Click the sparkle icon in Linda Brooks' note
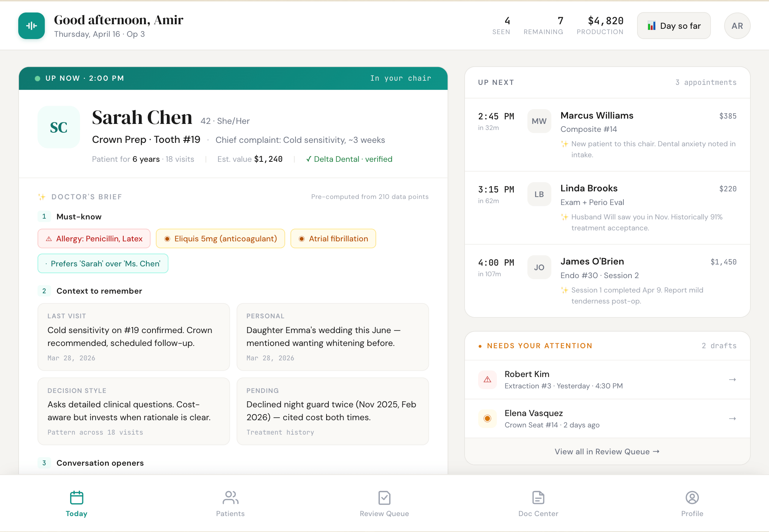This screenshot has width=769, height=532. [x=565, y=217]
